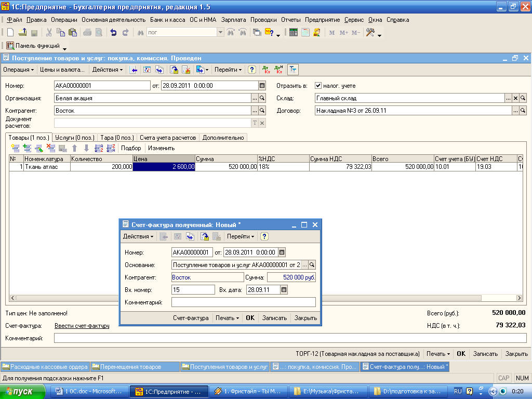Move row down with arrow icon
The height and width of the screenshot is (399, 532).
click(x=87, y=148)
